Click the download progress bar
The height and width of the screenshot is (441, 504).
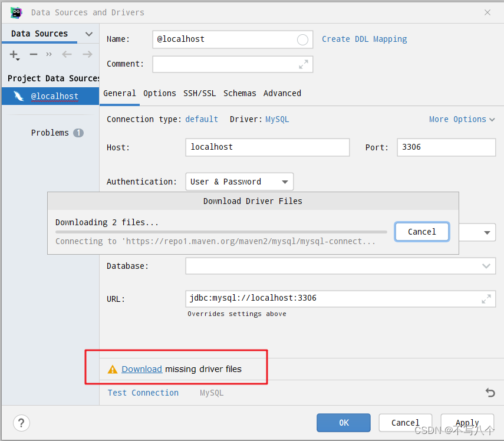[221, 232]
